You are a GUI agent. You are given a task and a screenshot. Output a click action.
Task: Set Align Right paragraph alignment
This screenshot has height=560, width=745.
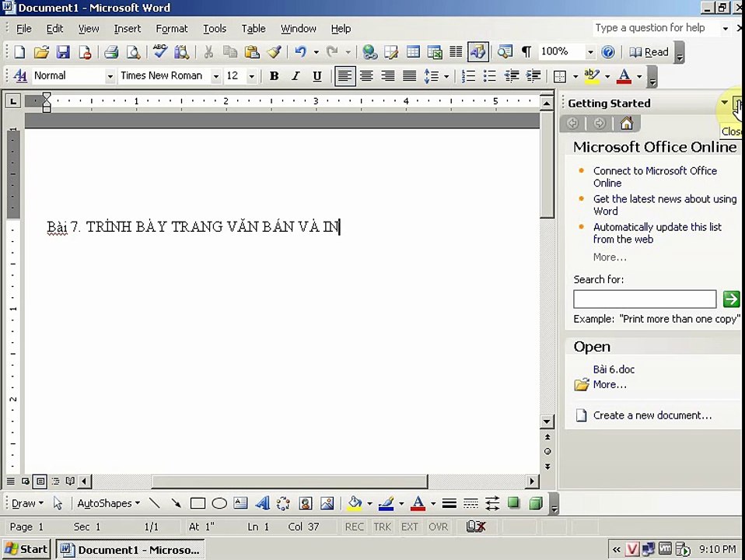[388, 76]
